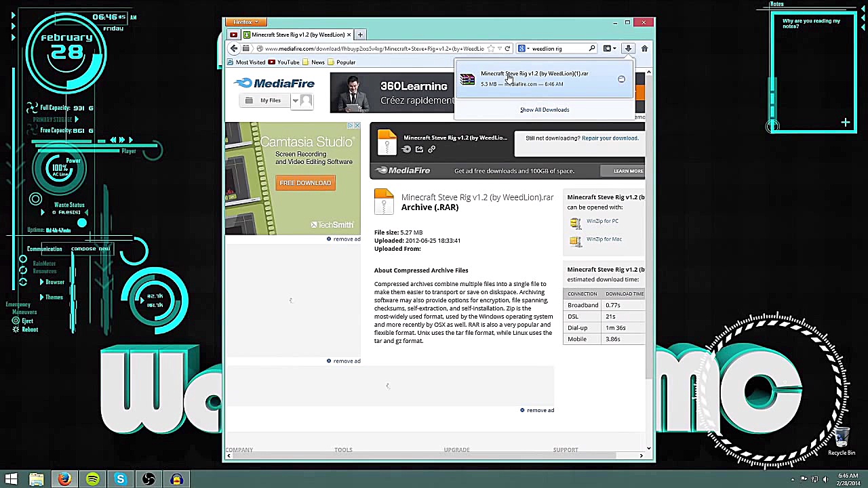Click the Eject icon in Emergency Maneuvers

(x=16, y=321)
